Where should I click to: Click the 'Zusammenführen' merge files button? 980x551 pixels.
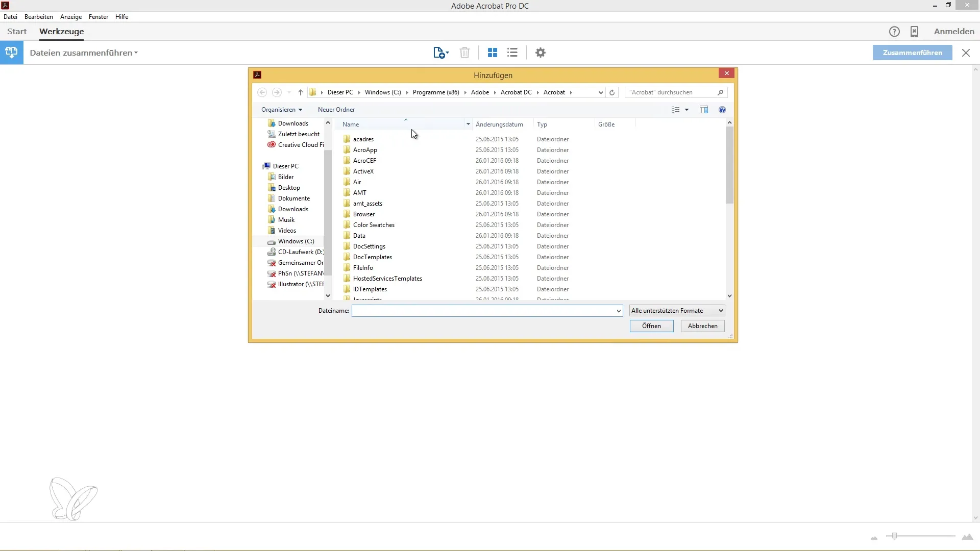coord(912,53)
